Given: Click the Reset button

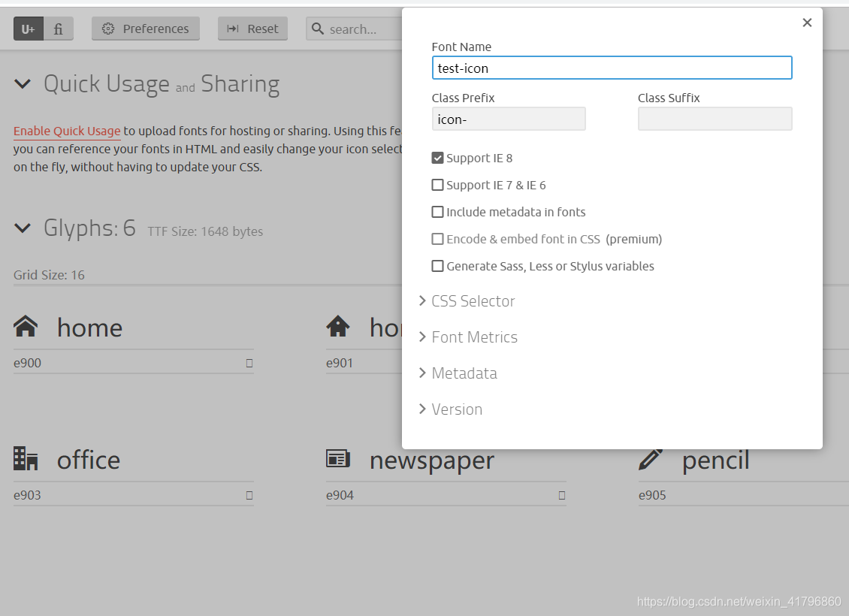Looking at the screenshot, I should point(253,29).
